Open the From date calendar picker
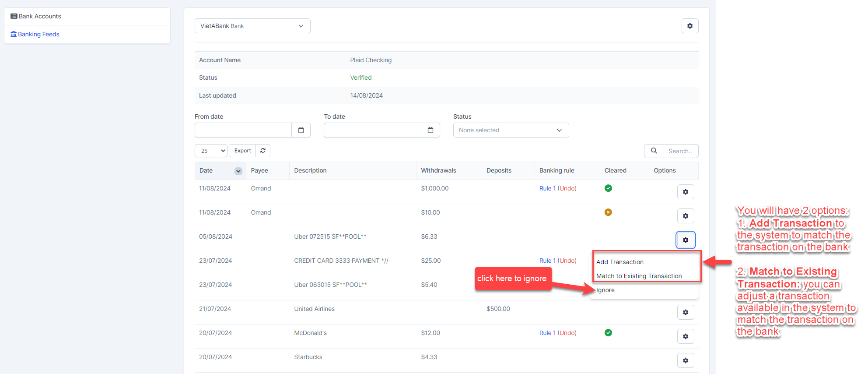This screenshot has width=868, height=374. pos(301,130)
